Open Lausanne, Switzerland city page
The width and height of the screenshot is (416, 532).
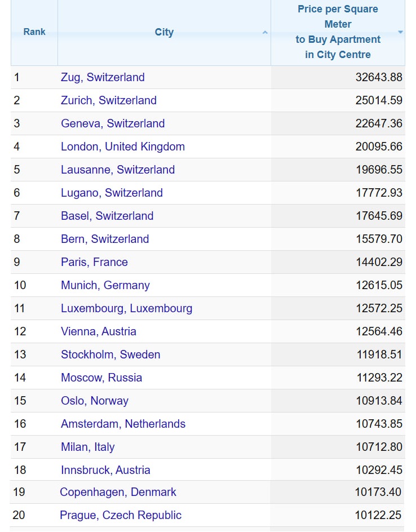coord(118,170)
